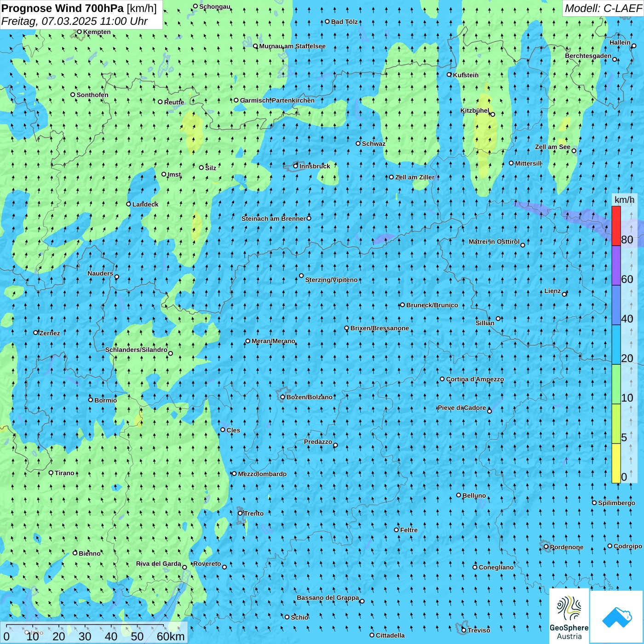Click the 'Rovereto' label
644x644 pixels.
pos(207,563)
